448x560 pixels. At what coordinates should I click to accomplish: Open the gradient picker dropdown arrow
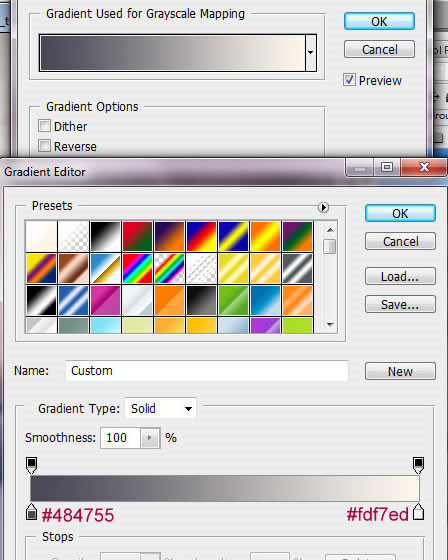coord(311,52)
